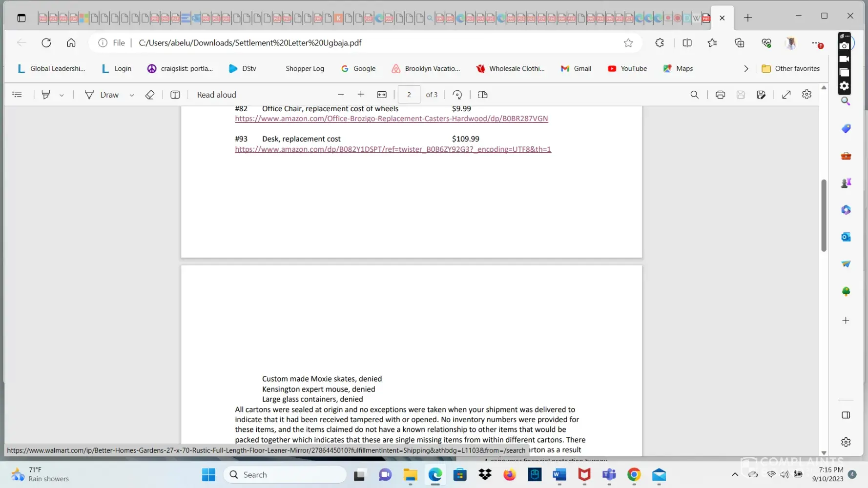Click the page number input field

(409, 95)
